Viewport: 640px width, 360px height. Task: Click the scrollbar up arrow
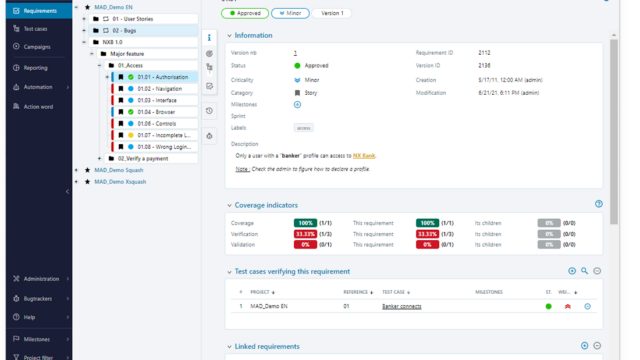pos(614,35)
